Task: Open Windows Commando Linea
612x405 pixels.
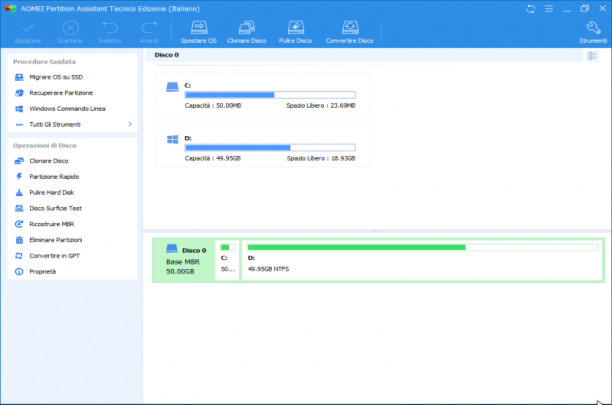Action: pos(68,109)
